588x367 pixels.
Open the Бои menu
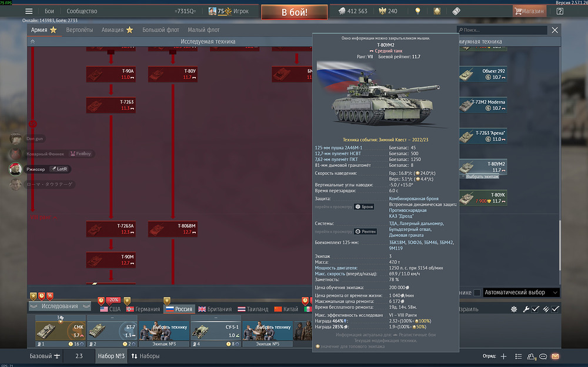(49, 11)
